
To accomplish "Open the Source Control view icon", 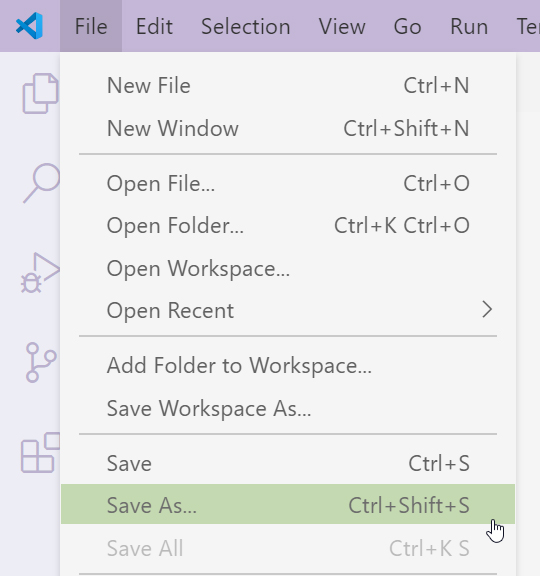I will [x=41, y=363].
